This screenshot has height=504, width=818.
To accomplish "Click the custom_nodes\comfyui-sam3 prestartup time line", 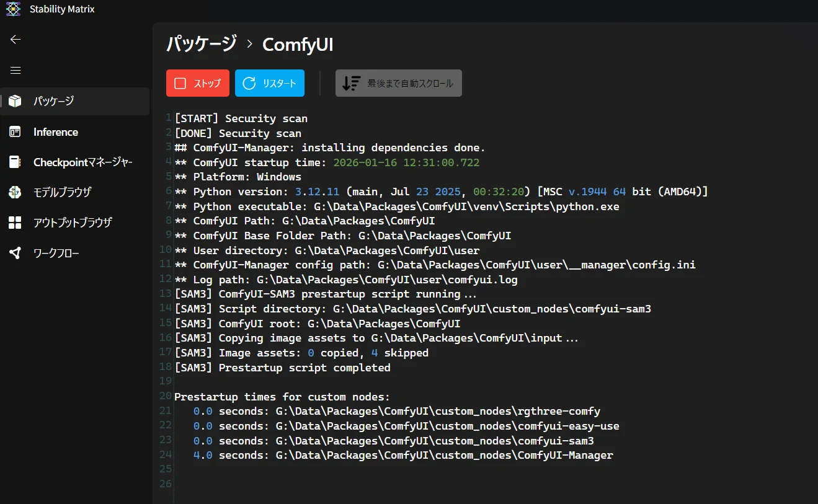I will [394, 441].
